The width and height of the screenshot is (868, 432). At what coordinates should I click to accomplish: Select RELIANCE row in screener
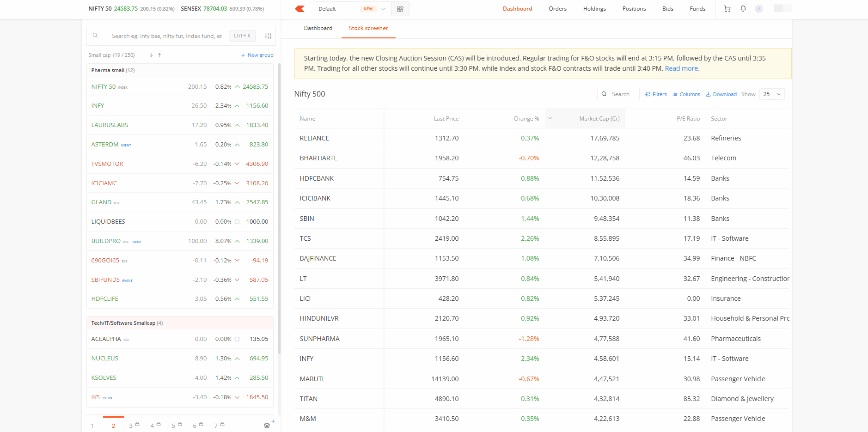pyautogui.click(x=543, y=138)
